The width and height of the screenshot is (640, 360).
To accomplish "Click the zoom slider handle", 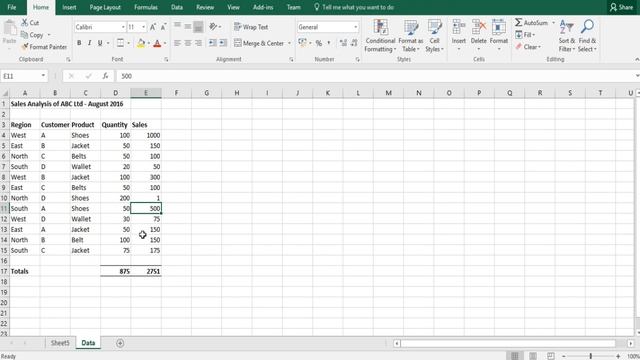I will click(591, 356).
